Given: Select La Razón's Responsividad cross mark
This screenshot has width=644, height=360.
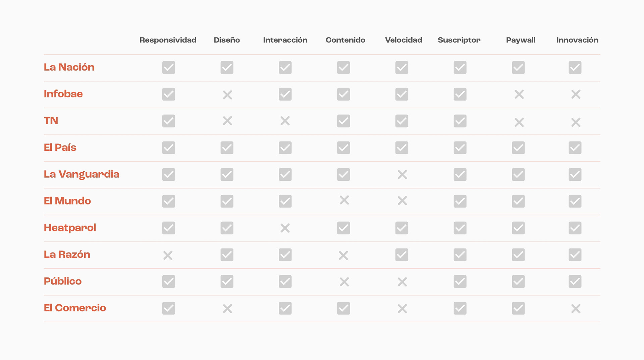Looking at the screenshot, I should pyautogui.click(x=168, y=256).
